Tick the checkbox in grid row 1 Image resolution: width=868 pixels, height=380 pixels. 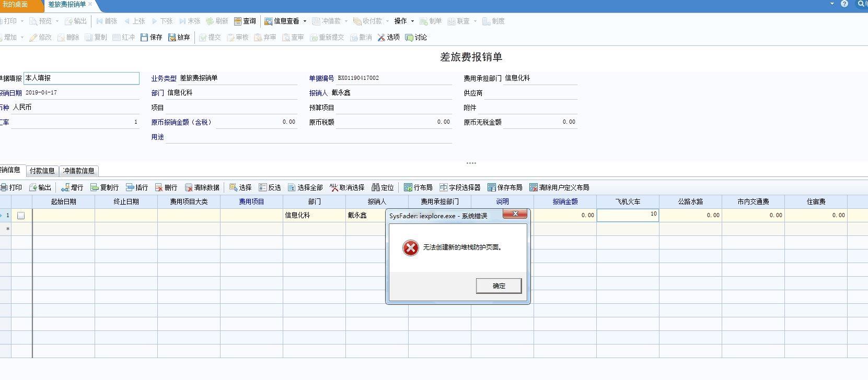click(x=21, y=215)
